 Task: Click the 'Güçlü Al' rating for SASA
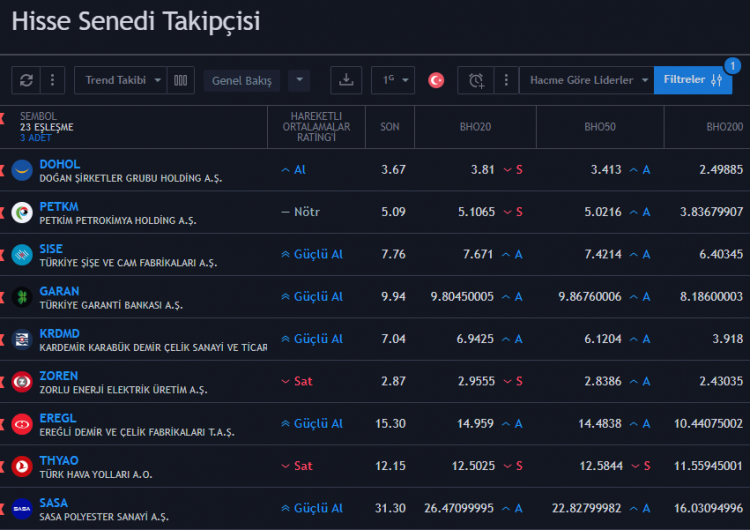point(312,508)
